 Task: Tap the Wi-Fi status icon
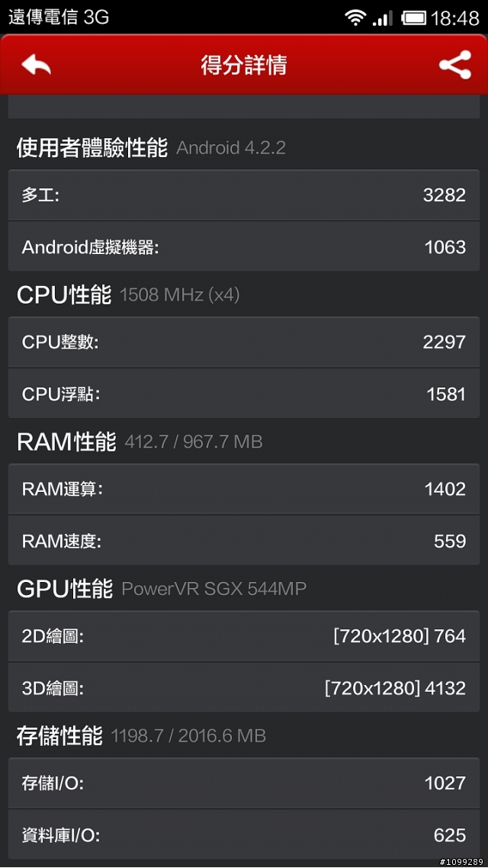pyautogui.click(x=355, y=17)
